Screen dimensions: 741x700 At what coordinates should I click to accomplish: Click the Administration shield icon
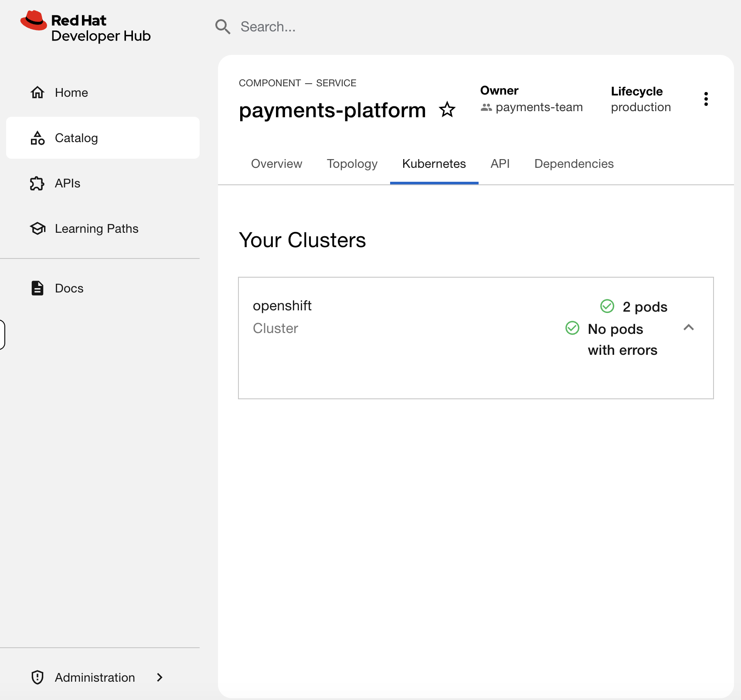pyautogui.click(x=37, y=677)
